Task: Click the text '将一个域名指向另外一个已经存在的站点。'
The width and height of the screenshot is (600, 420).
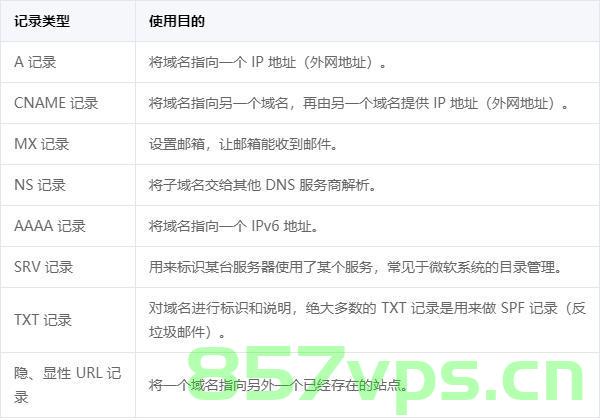Action: pyautogui.click(x=279, y=385)
